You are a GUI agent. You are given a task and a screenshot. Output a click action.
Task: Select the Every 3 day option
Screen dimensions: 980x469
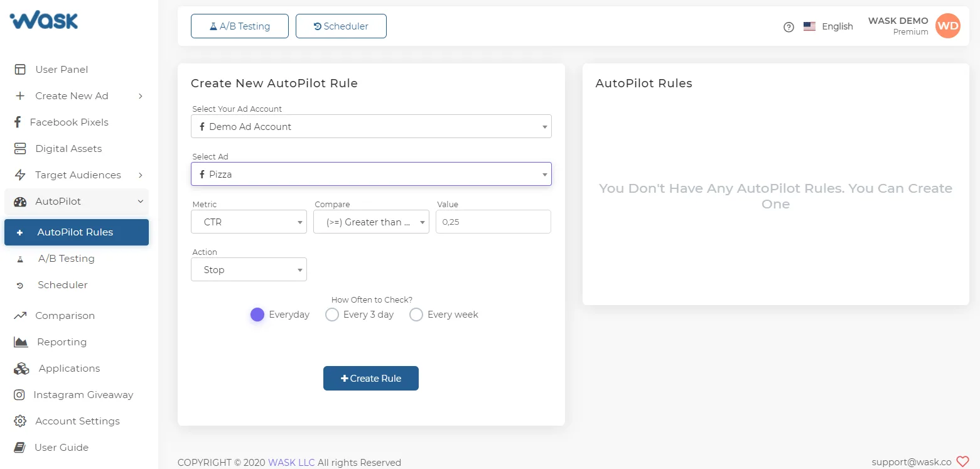click(332, 315)
